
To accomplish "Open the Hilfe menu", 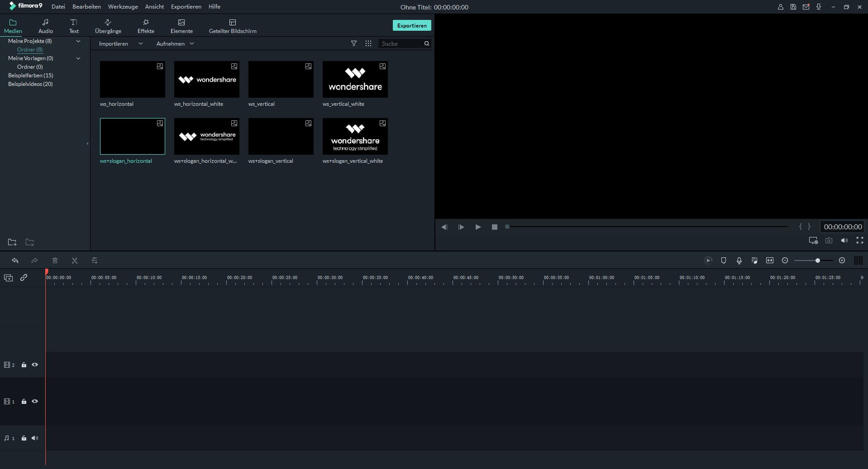I will pos(215,7).
